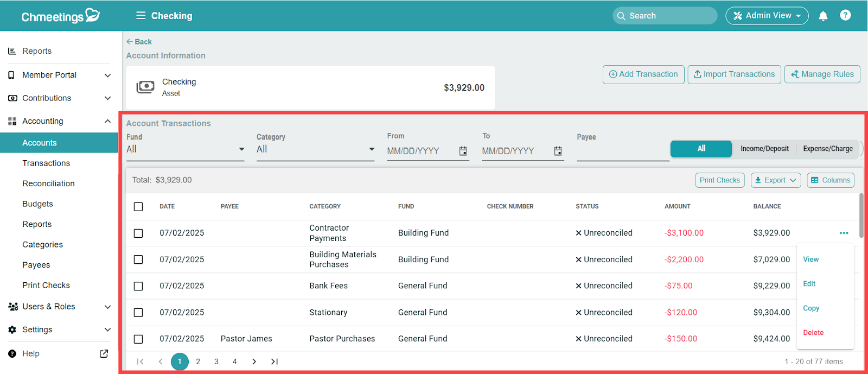Open the To date calendar picker
Screen dimensions: 868x374
[x=558, y=151]
